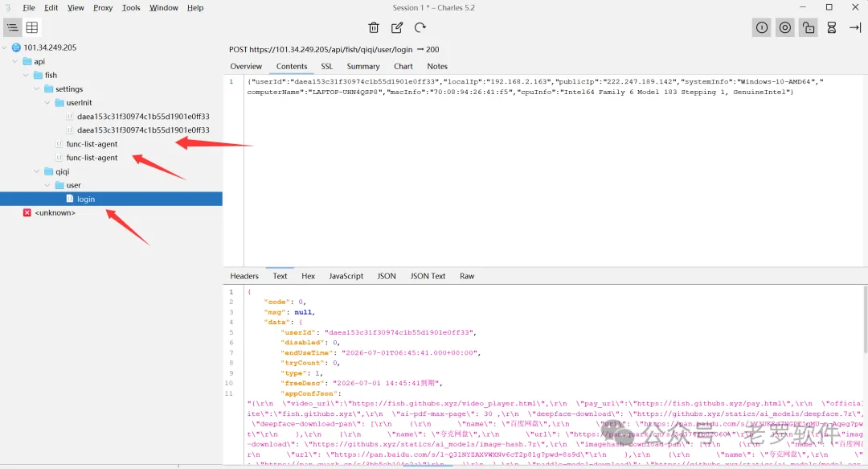Collapse the 101.34.249.205 host node
868x469 pixels.
coord(5,47)
